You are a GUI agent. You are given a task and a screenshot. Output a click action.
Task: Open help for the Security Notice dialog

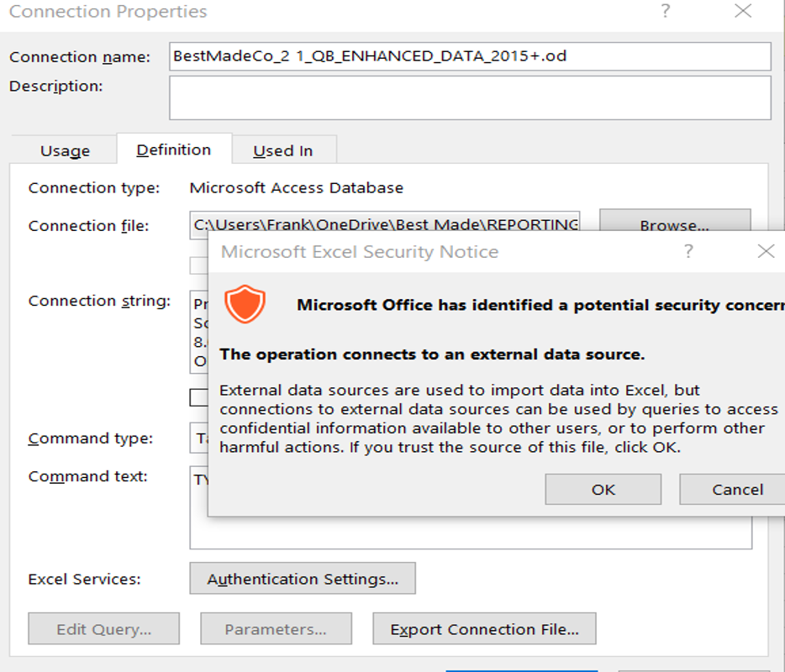tap(689, 251)
